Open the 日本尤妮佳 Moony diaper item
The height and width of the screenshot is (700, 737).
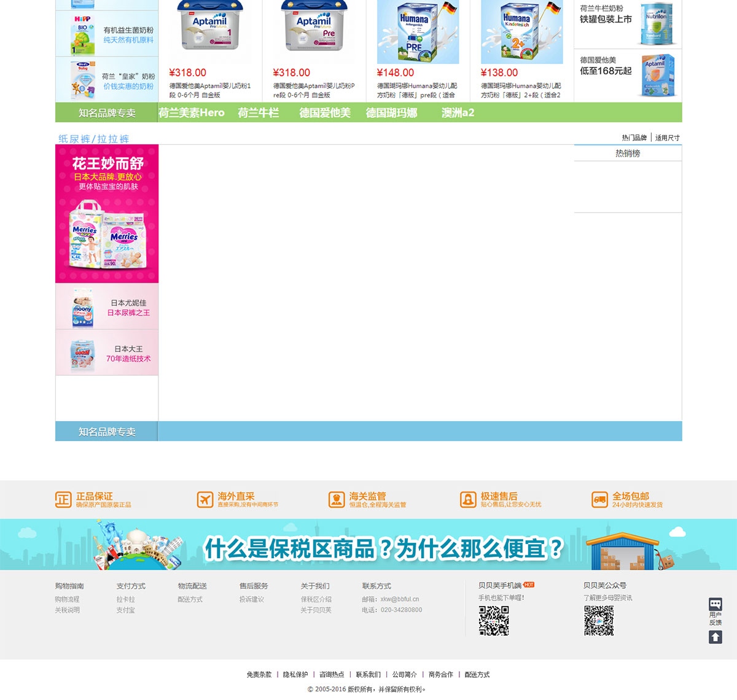click(x=107, y=306)
